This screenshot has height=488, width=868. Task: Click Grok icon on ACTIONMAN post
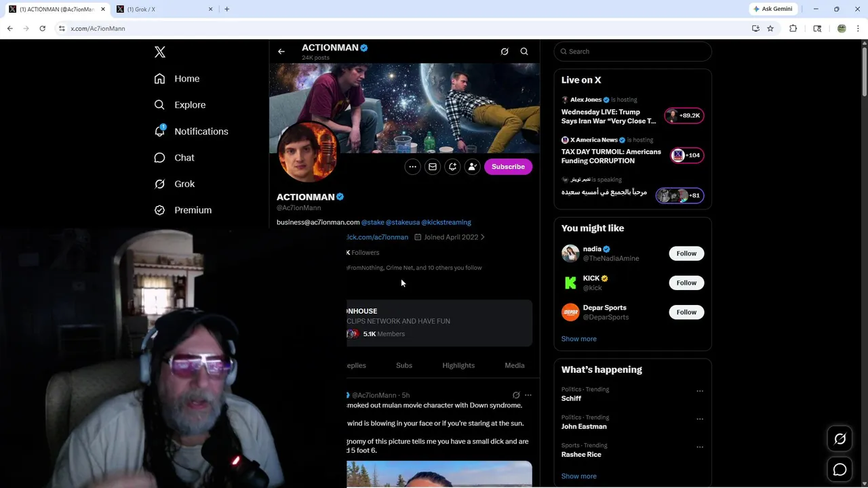[x=516, y=395]
